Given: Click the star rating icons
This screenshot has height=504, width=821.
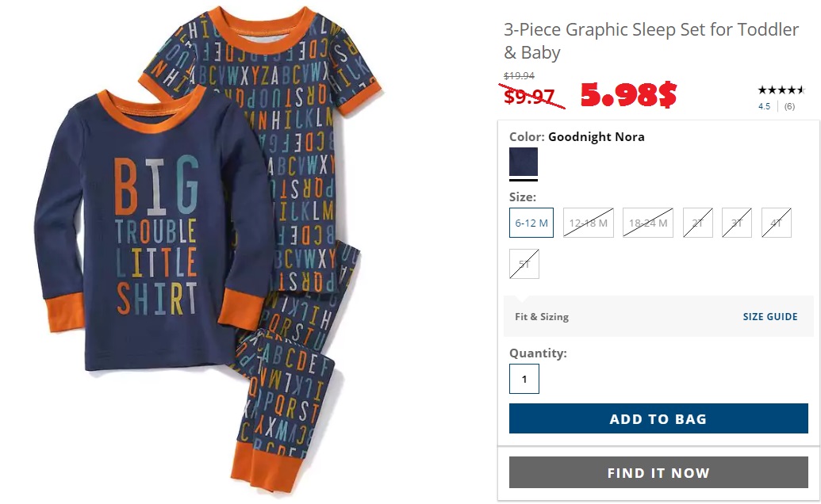Looking at the screenshot, I should click(781, 90).
